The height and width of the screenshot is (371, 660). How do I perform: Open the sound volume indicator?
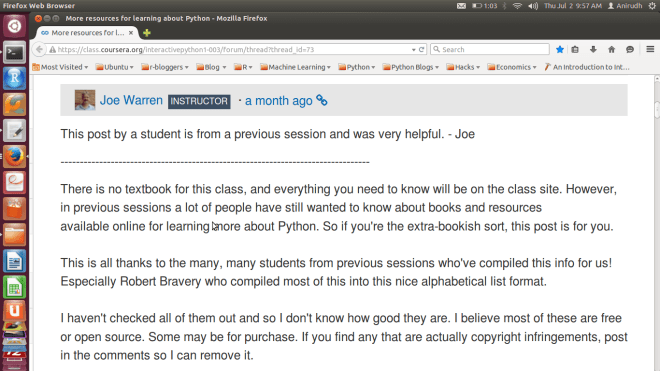(533, 6)
